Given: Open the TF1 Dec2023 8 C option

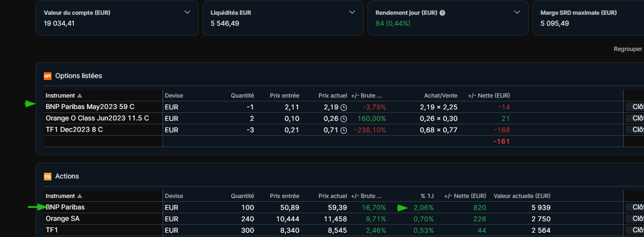Looking at the screenshot, I should 74,130.
